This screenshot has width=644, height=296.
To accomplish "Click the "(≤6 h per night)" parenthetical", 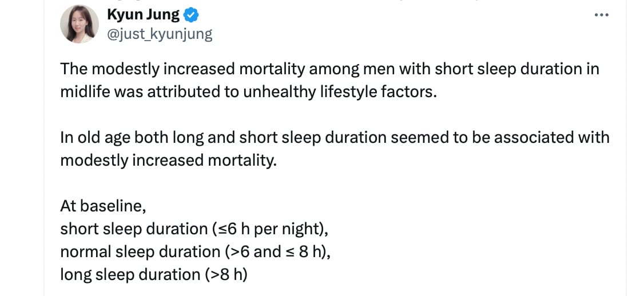I will pos(271,229).
